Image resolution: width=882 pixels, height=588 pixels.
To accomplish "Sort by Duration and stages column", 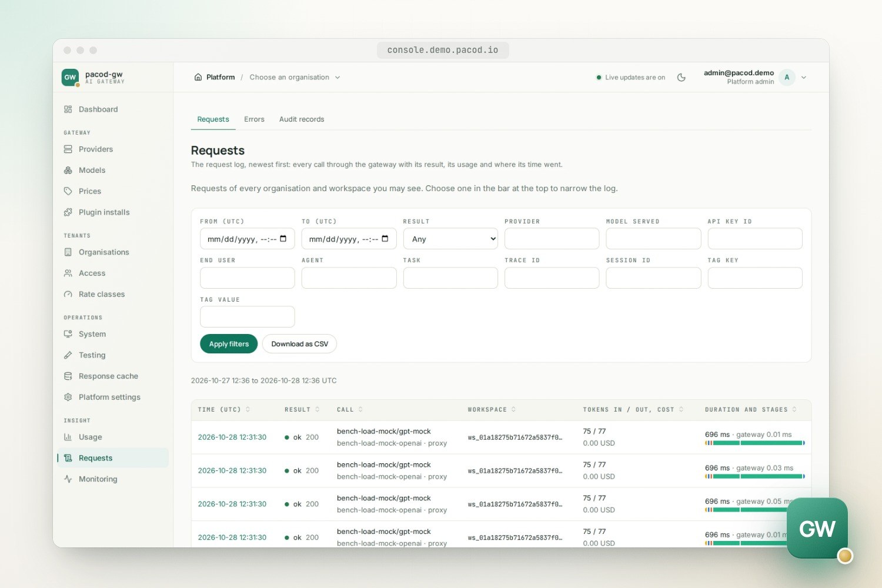I will tap(751, 410).
